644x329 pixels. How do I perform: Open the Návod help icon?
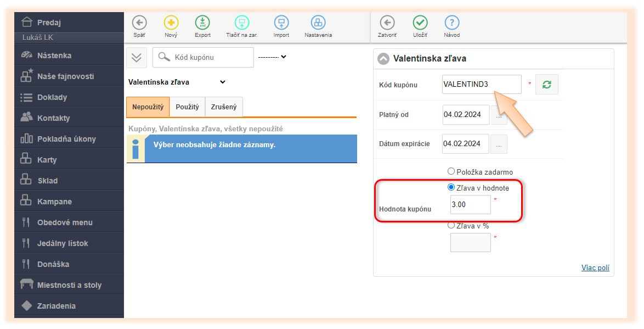tap(452, 23)
